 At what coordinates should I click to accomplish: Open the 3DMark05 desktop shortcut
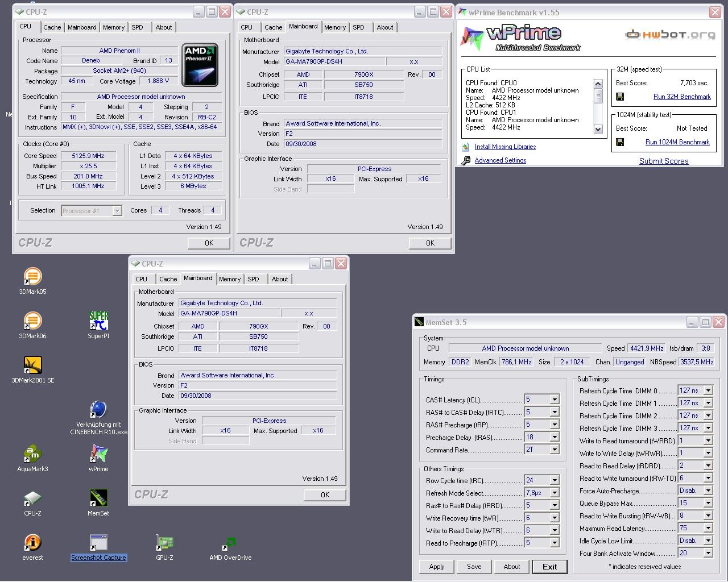[32, 277]
